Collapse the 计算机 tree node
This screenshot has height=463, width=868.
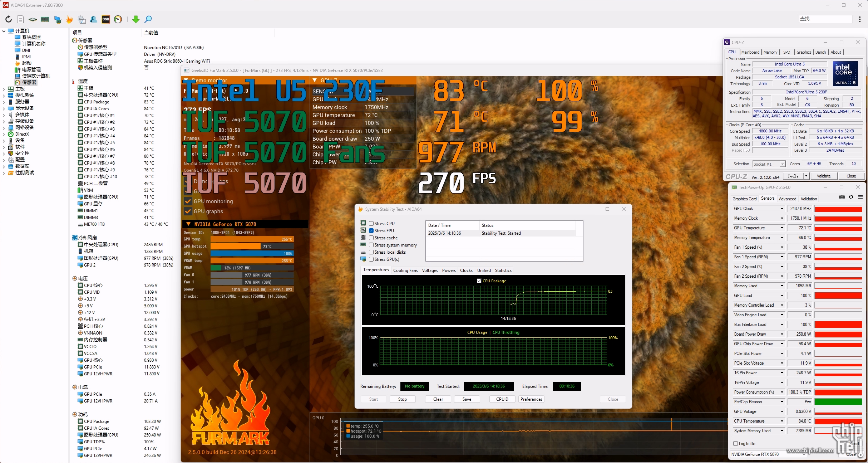pos(4,31)
